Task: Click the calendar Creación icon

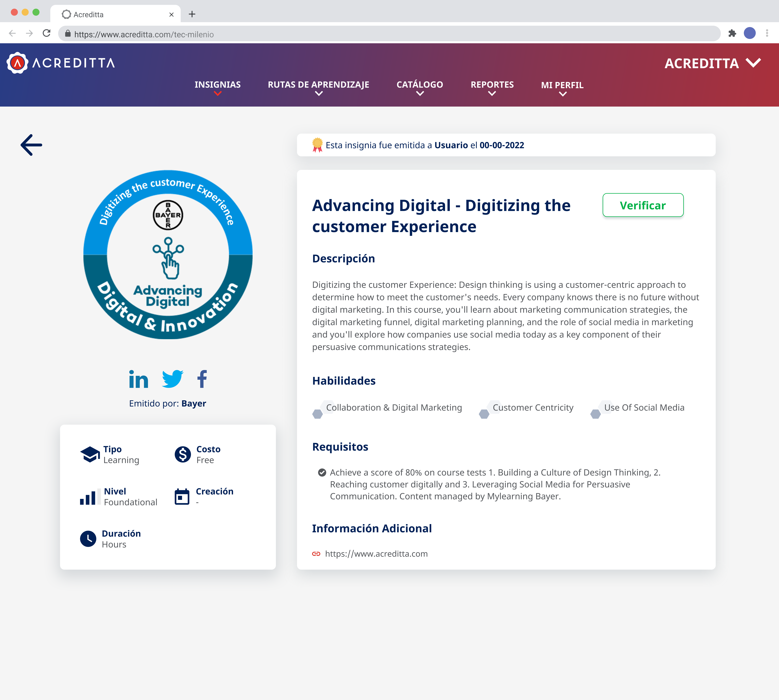Action: (182, 497)
